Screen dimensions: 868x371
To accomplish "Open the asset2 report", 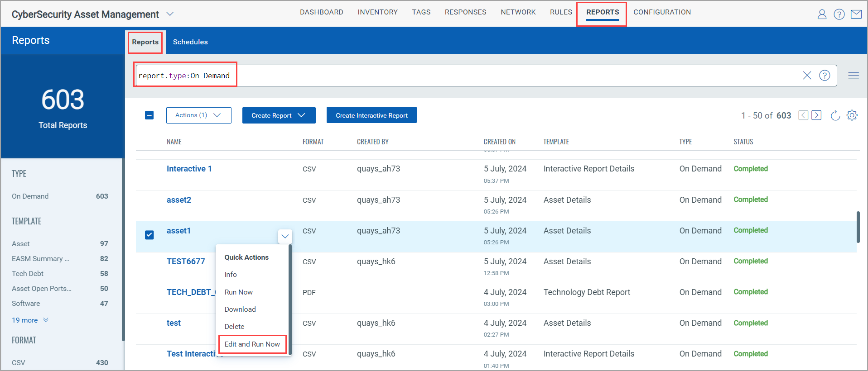I will coord(178,200).
